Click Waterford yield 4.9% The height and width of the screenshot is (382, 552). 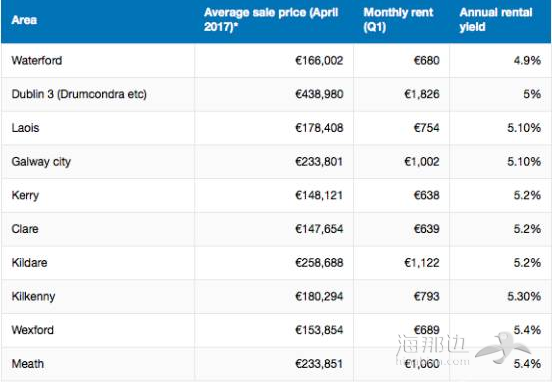(x=527, y=61)
